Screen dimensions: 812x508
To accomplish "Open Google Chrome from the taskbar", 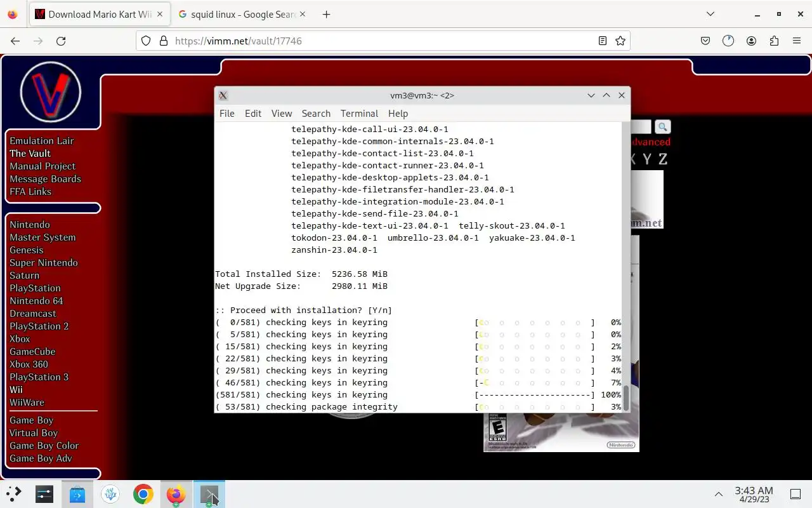I will pos(143,494).
